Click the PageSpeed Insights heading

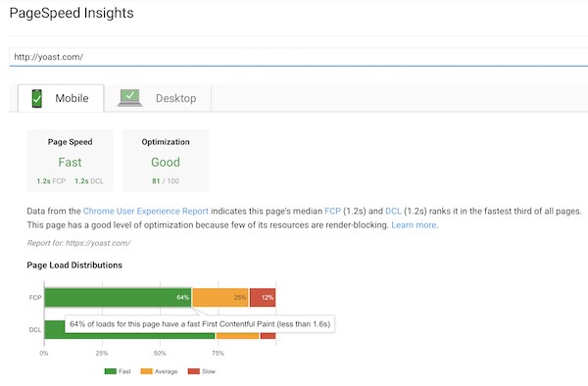click(72, 13)
